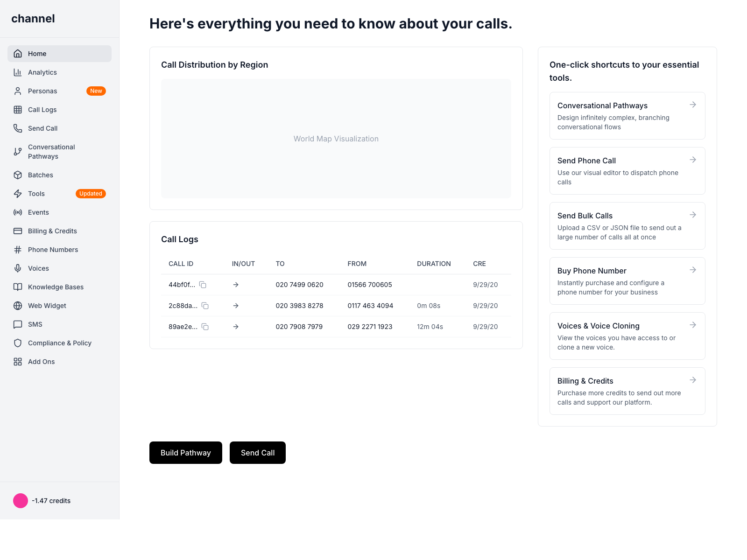
Task: Open the Send Bulk Calls shortcut
Action: point(627,226)
